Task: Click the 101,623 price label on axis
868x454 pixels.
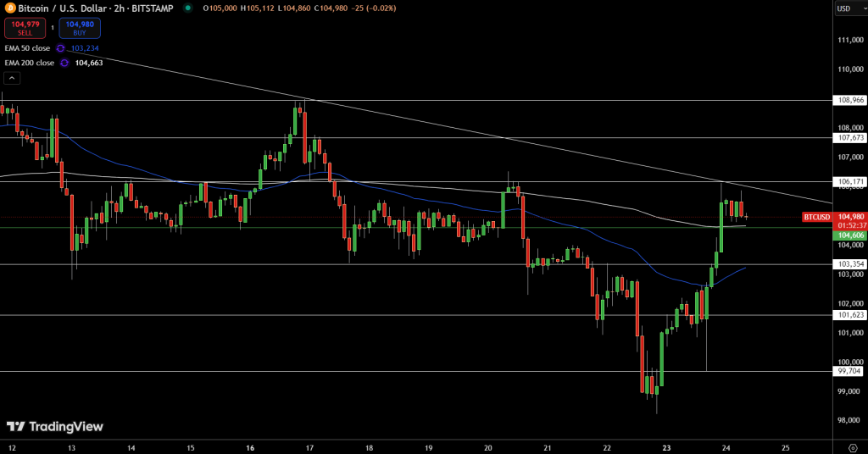Action: [x=850, y=315]
